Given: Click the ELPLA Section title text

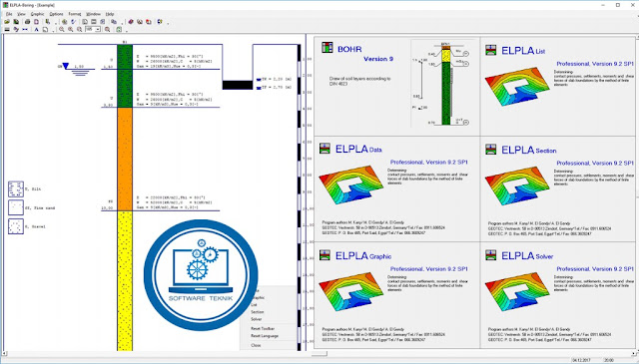Looking at the screenshot, I should pos(529,150).
